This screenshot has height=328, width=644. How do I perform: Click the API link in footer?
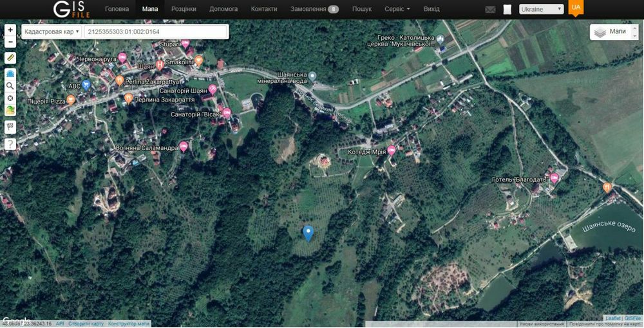point(60,324)
